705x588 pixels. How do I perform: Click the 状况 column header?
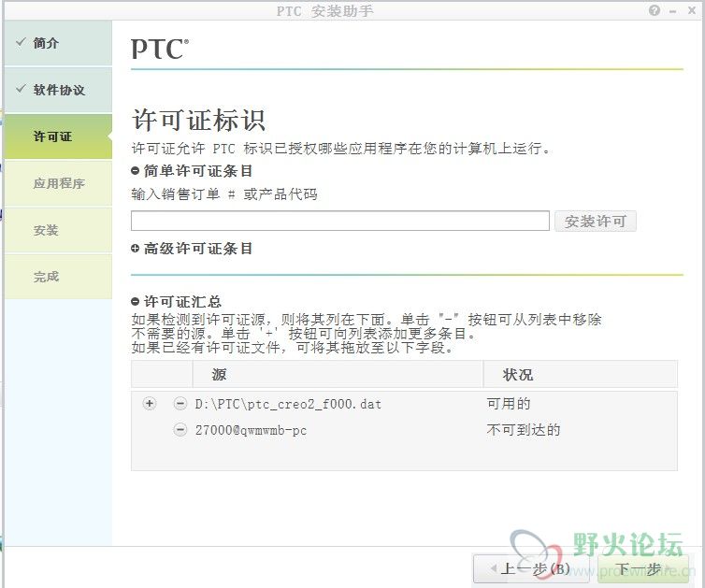pos(581,374)
